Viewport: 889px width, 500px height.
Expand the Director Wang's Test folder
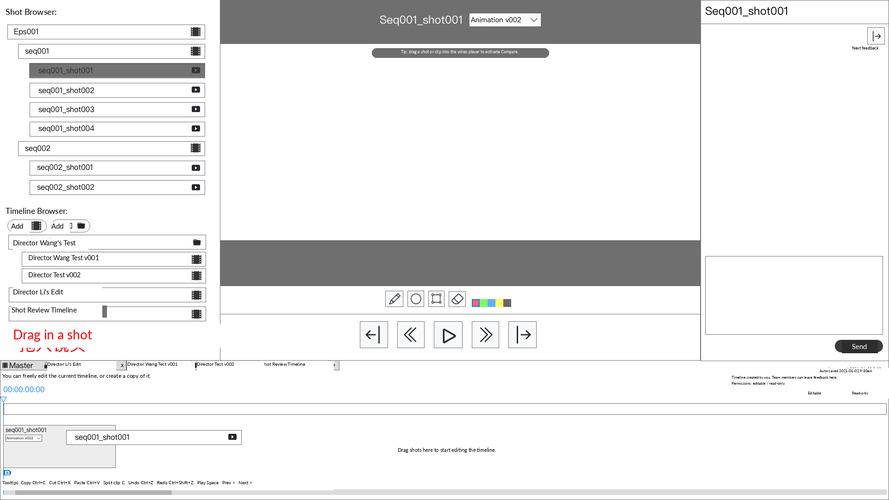click(107, 243)
